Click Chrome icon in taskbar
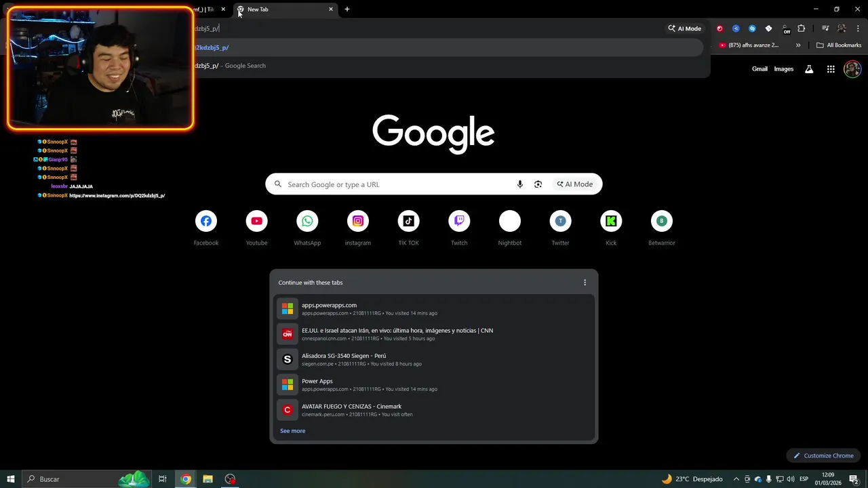The image size is (868, 488). (x=186, y=479)
